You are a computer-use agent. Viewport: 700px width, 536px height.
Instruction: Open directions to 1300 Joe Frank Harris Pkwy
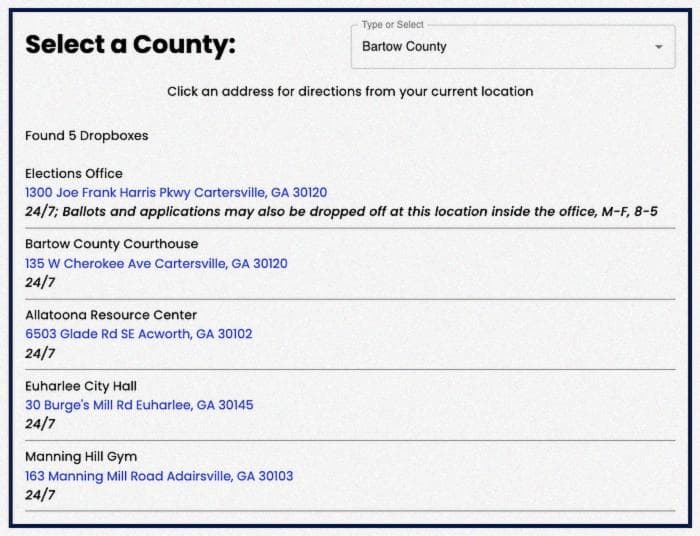pos(176,192)
